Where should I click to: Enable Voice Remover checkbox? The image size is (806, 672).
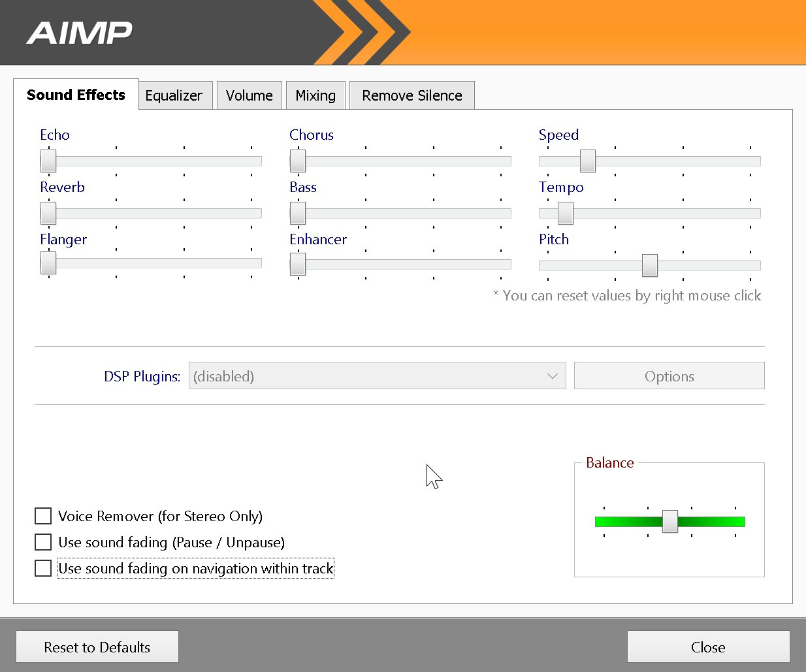pos(43,516)
